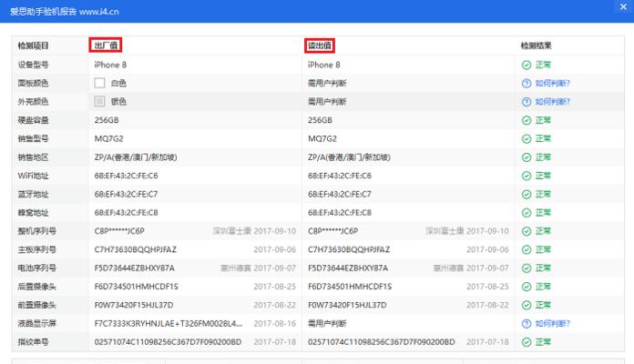
Task: Select the 电池序列号 row label
Action: point(36,268)
